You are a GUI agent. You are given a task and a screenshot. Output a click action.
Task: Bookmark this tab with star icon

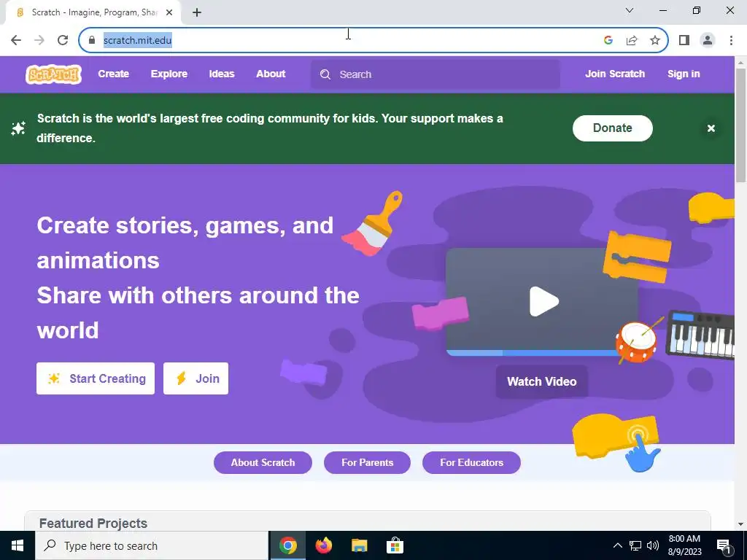click(x=655, y=40)
